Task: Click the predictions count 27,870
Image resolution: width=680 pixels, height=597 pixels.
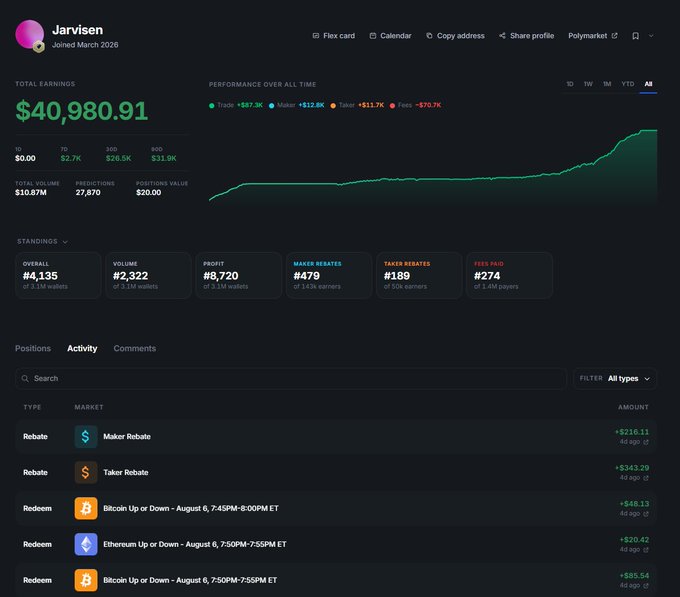Action: pyautogui.click(x=88, y=192)
